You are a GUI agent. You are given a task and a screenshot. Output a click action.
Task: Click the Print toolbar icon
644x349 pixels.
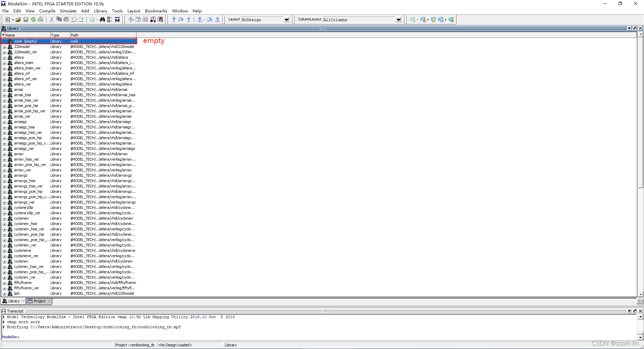[41, 20]
